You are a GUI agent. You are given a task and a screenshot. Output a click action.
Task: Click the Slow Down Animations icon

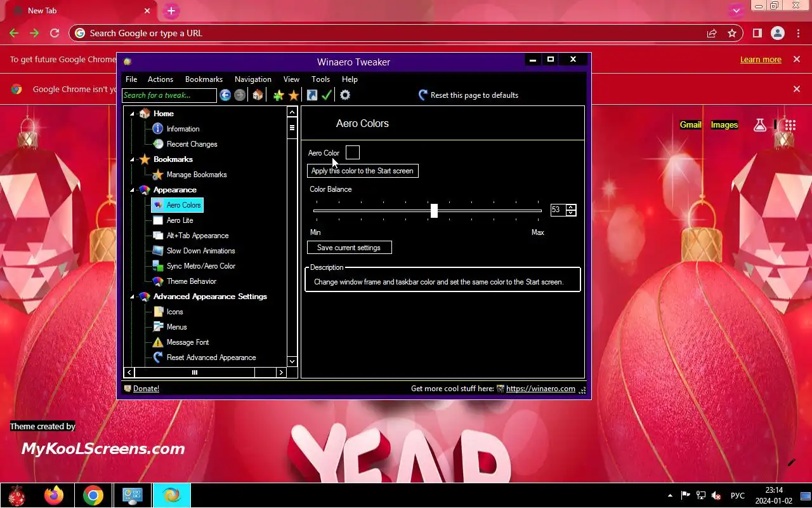(x=158, y=251)
